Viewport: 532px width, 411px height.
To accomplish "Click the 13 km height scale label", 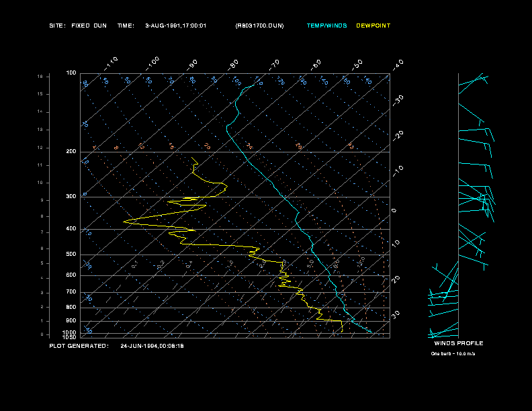I will [40, 130].
